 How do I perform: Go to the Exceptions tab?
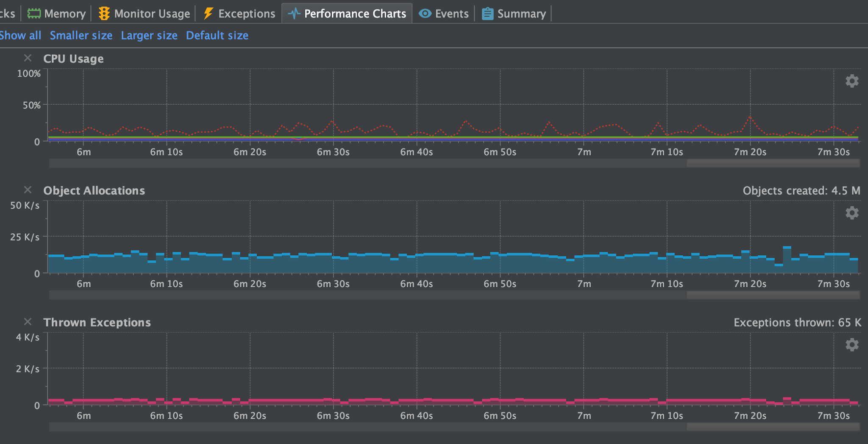pos(239,14)
